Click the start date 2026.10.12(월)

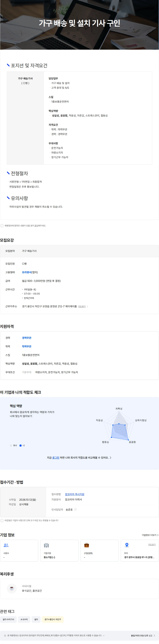pyautogui.click(x=27, y=500)
